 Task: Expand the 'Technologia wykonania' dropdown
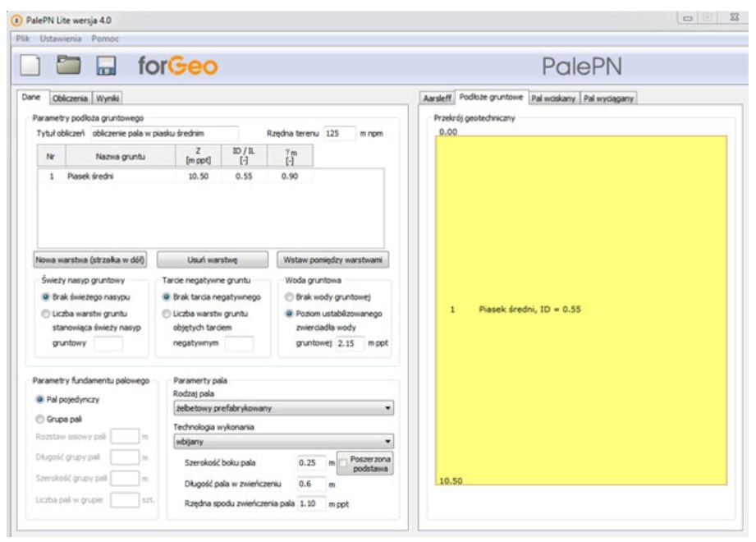coord(284,439)
